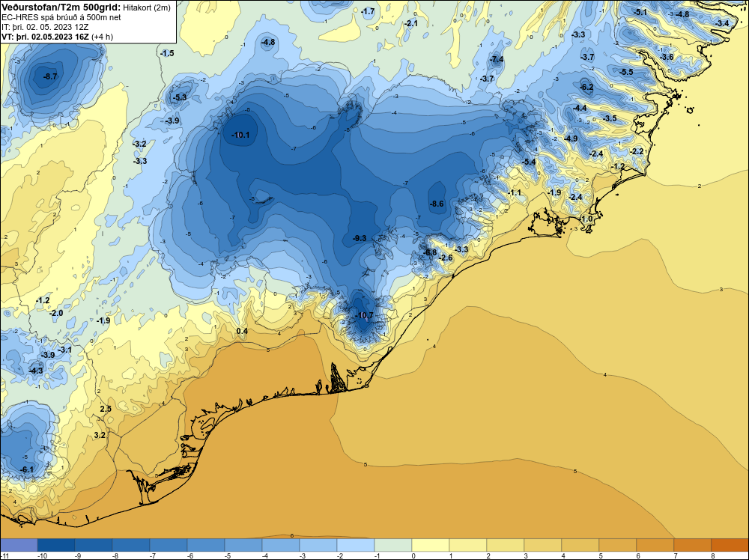Click the -5.5 temperature label
This screenshot has height=560, width=749.
(626, 72)
